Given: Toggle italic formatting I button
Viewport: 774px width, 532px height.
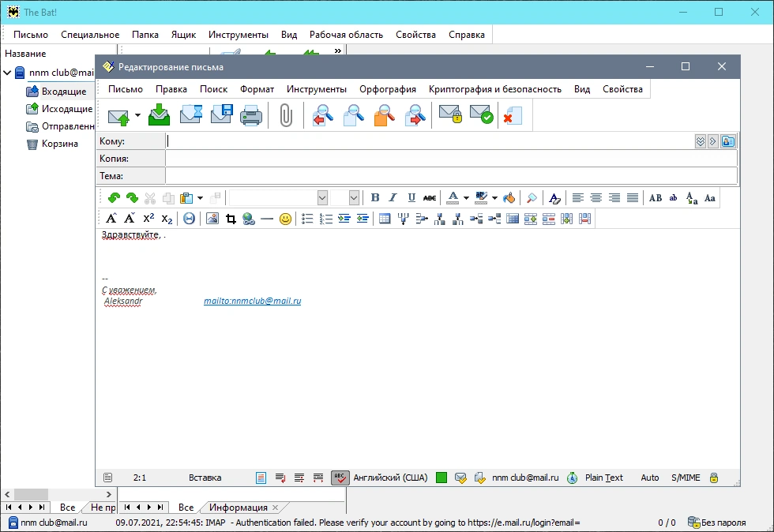Looking at the screenshot, I should [x=393, y=198].
